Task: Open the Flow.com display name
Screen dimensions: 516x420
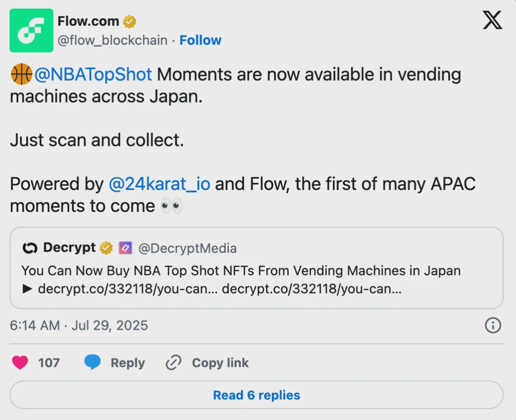Action: point(88,21)
